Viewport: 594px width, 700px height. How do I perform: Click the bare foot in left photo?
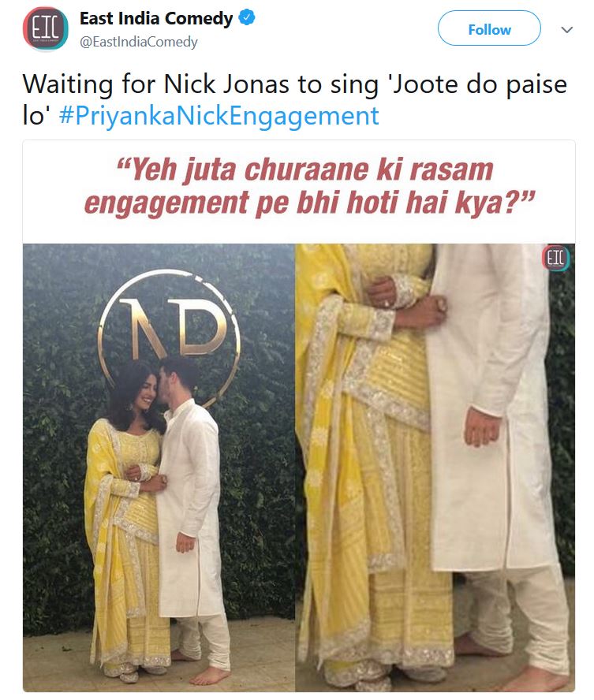[210, 676]
